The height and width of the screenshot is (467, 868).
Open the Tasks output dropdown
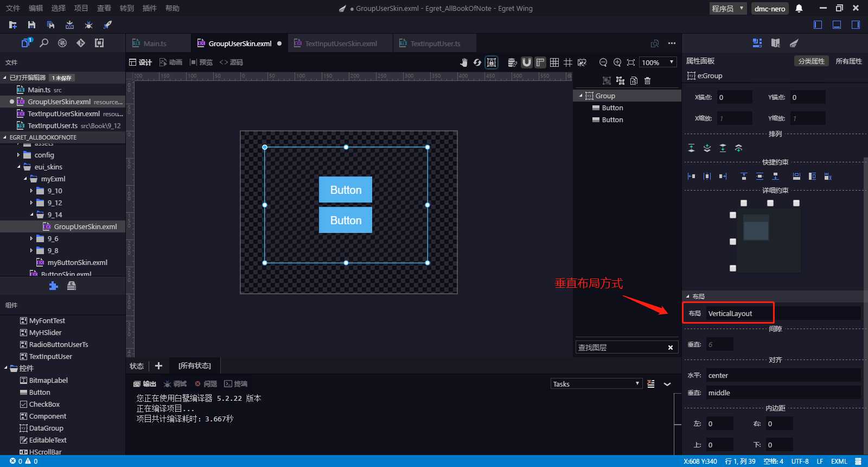(596, 384)
